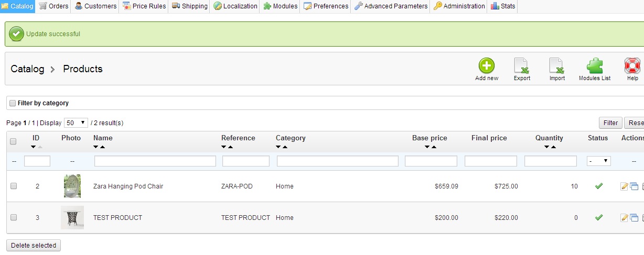Sort Category column ascending with the up arrow

pyautogui.click(x=285, y=147)
